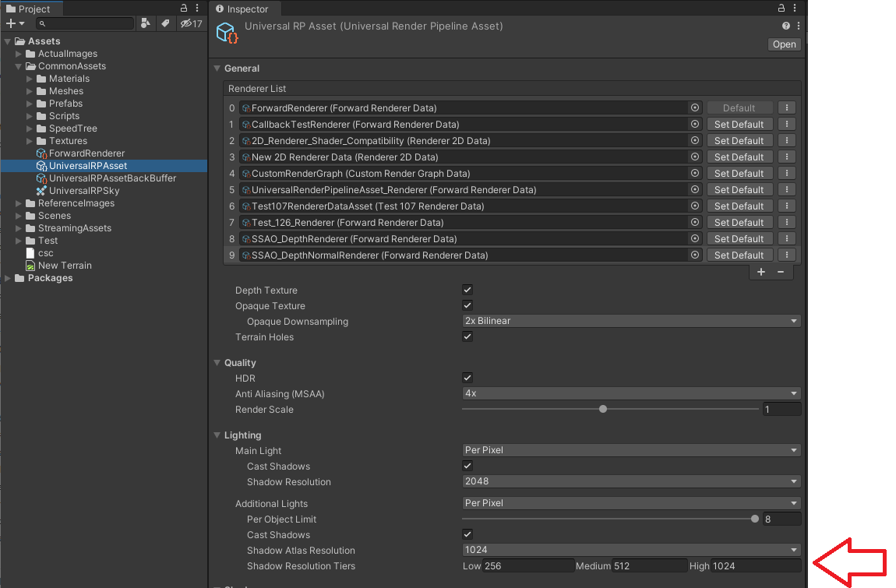
Task: Toggle Main Light Cast Shadows checkbox
Action: pyautogui.click(x=467, y=466)
